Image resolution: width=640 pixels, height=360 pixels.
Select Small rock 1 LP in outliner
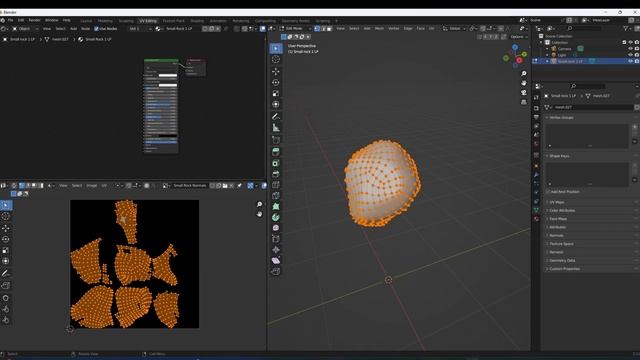coord(570,61)
